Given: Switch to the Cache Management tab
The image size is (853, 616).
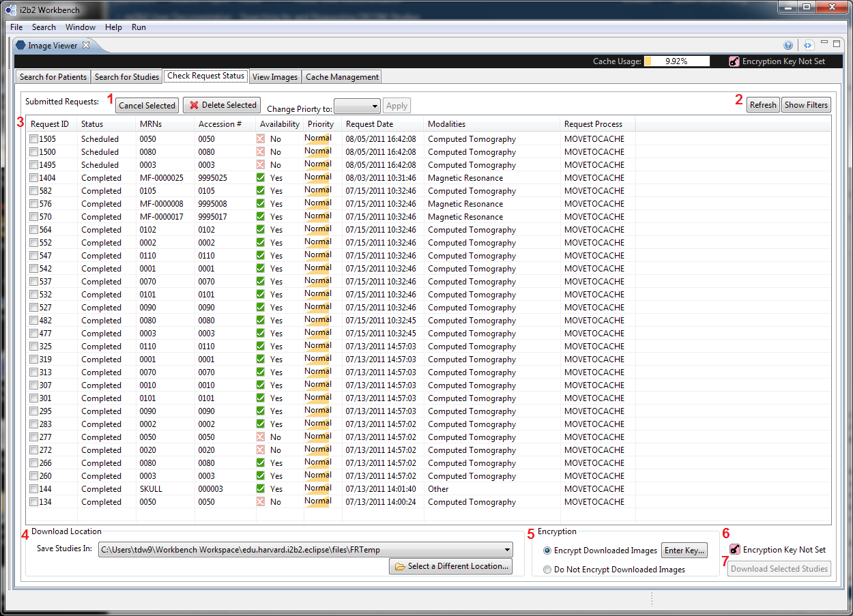Looking at the screenshot, I should (x=342, y=77).
